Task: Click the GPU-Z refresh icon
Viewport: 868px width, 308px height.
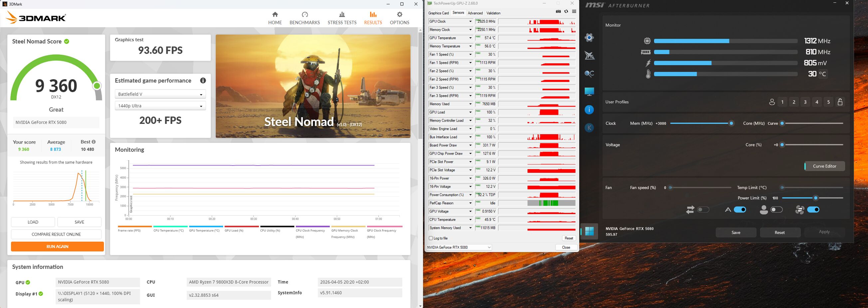Action: (x=566, y=11)
